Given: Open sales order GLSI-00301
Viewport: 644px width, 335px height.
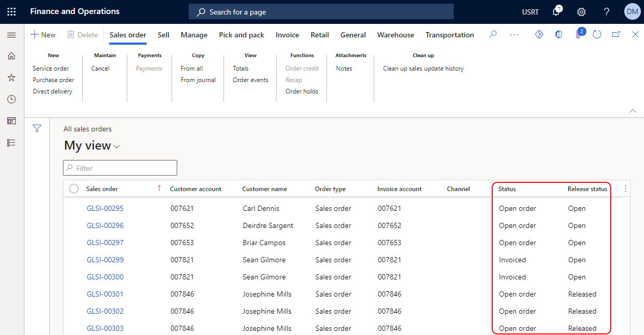Looking at the screenshot, I should point(105,294).
